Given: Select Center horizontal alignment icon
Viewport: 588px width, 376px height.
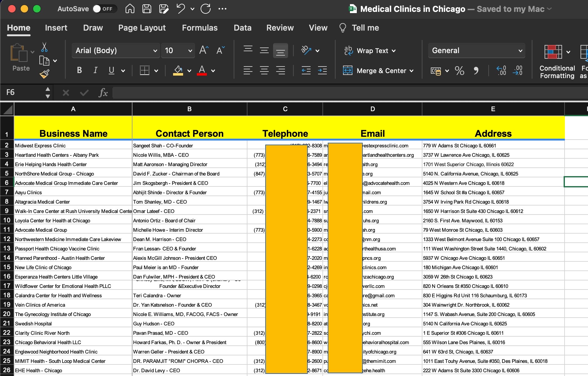Looking at the screenshot, I should (264, 70).
